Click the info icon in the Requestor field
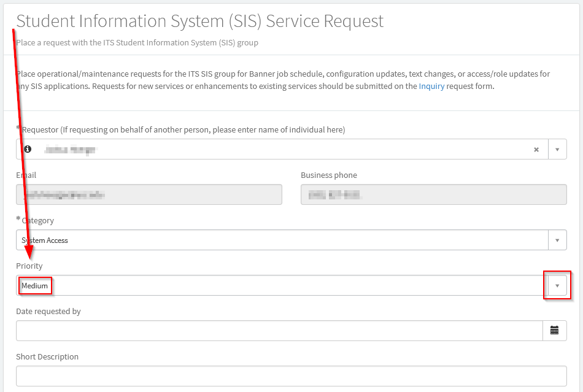Screen dimensions: 583x392 tap(28, 149)
